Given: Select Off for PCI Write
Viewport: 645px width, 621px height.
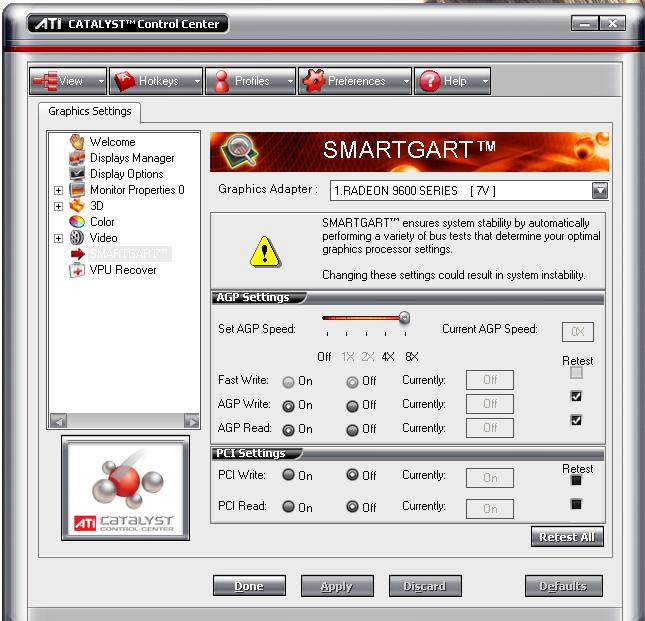Looking at the screenshot, I should tap(352, 475).
